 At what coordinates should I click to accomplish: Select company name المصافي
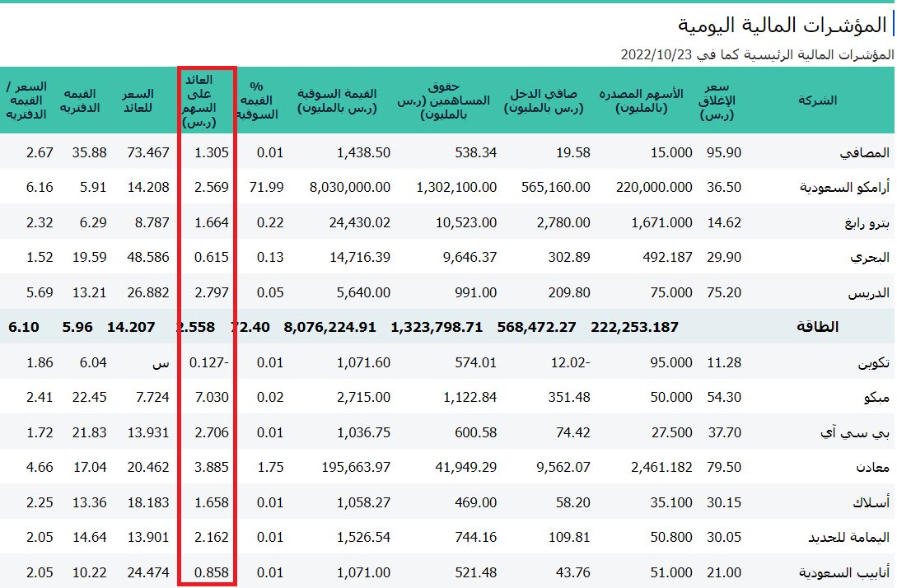tap(864, 152)
